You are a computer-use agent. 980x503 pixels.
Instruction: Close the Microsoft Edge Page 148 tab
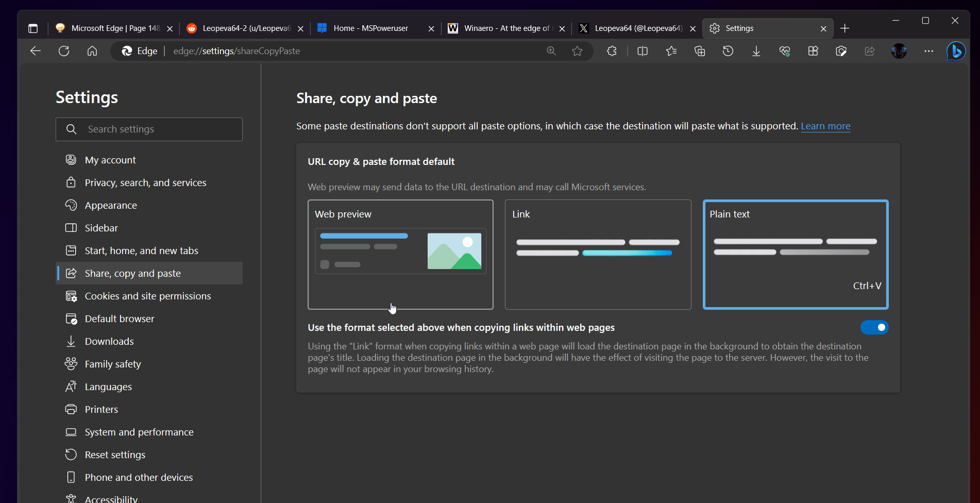tap(170, 29)
